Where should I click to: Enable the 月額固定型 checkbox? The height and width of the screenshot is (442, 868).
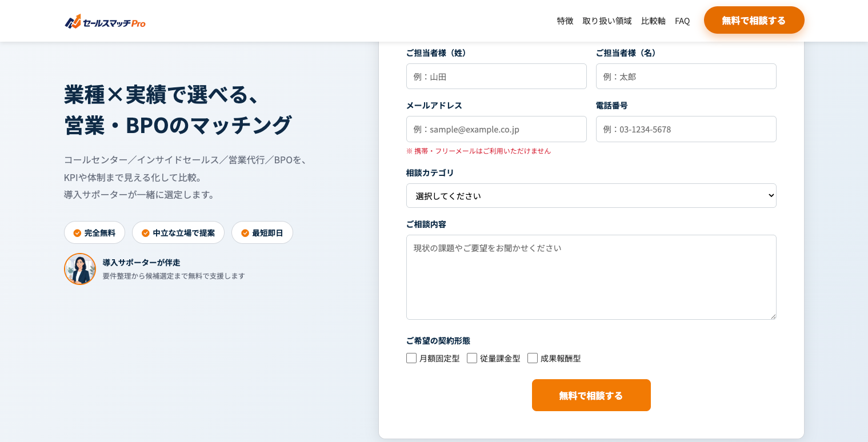411,358
